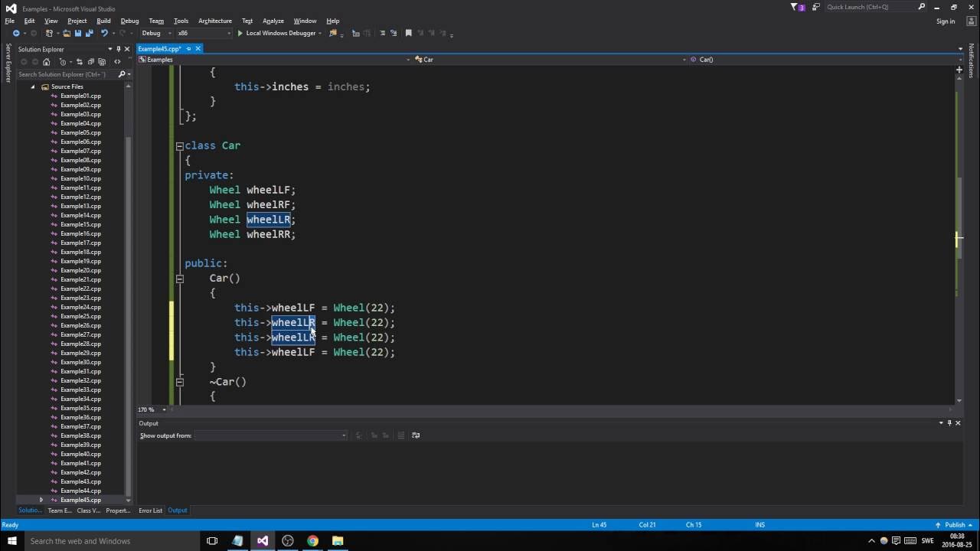980x551 pixels.
Task: Close the Example45.cpp document tab
Action: point(198,48)
